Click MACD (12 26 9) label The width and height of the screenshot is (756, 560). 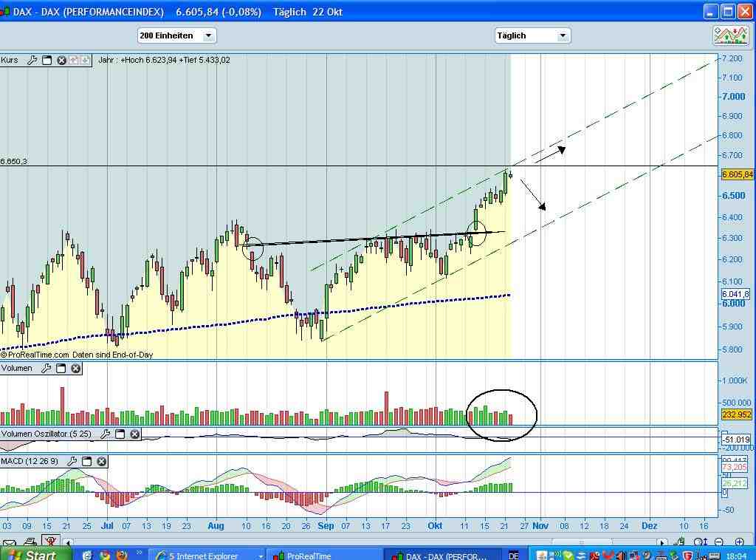coord(30,462)
